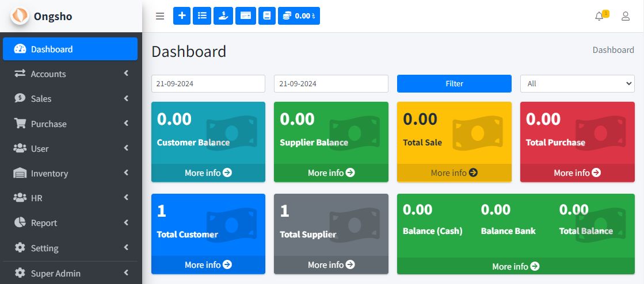Expand the Accounts chevron

tap(126, 74)
